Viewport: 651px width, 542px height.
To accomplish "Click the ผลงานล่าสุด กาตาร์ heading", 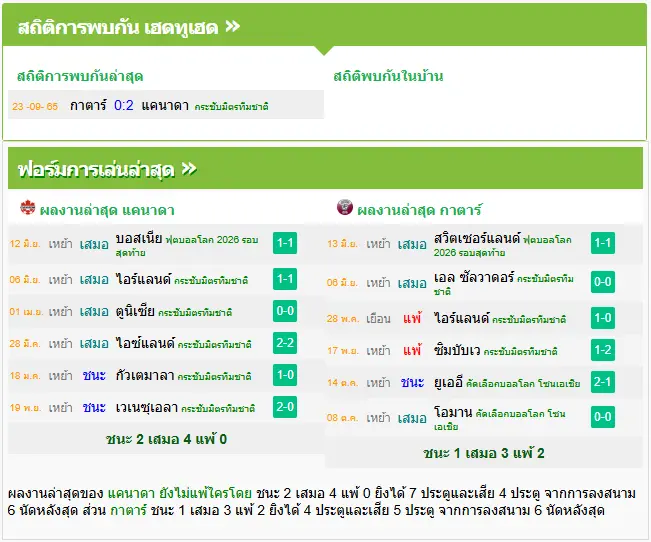I will pyautogui.click(x=419, y=210).
